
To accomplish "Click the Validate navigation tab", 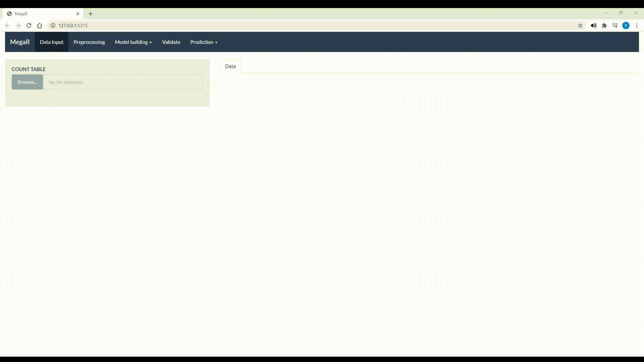I will [x=171, y=42].
